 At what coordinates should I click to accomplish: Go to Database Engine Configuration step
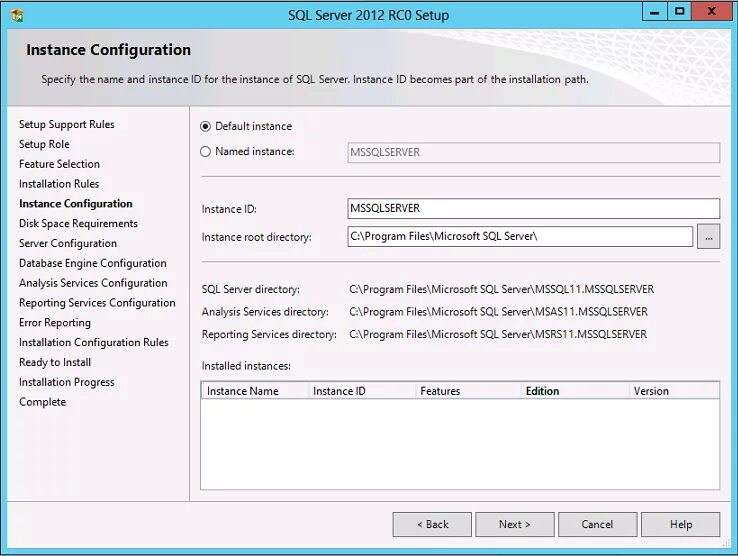[x=93, y=263]
